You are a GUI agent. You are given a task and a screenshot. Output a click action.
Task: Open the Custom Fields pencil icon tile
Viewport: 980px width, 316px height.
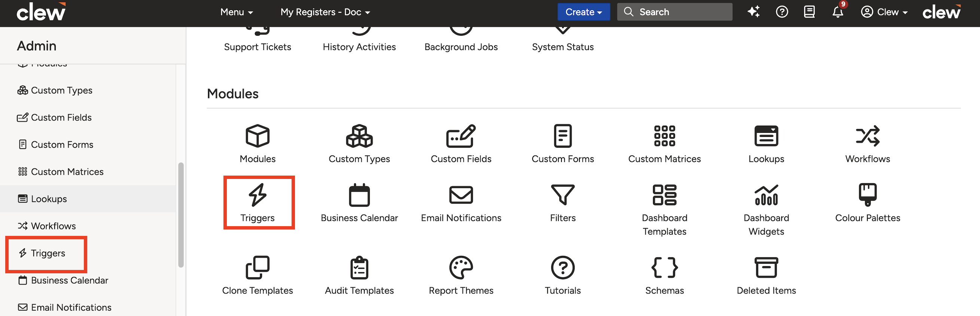point(461,136)
